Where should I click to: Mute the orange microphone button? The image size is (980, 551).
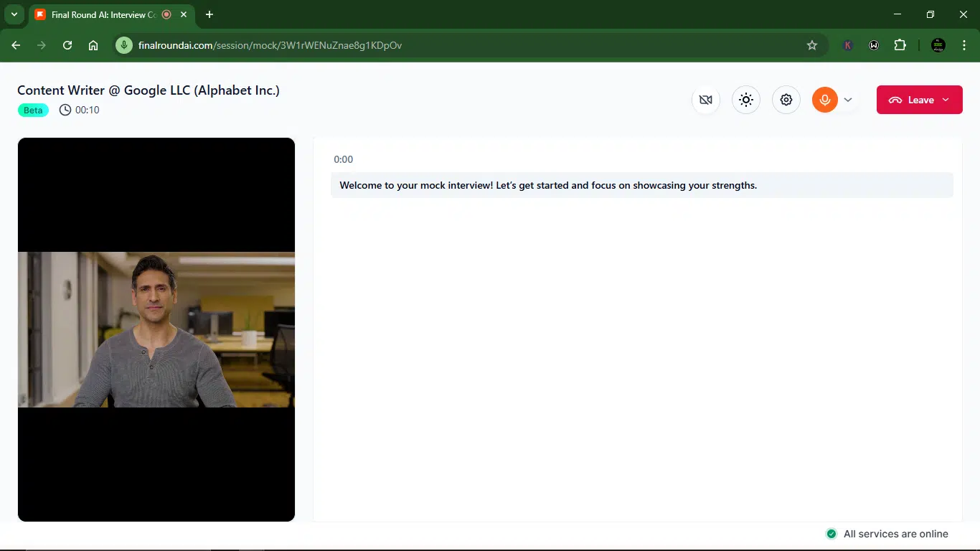coord(825,100)
